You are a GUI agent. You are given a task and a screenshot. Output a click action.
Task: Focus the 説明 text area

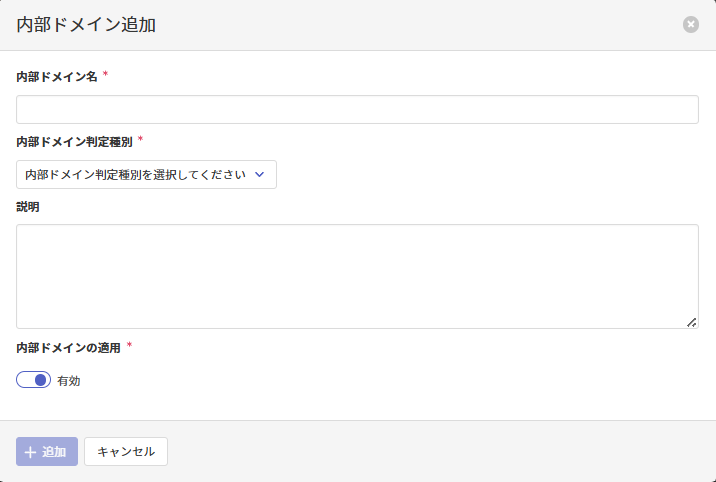click(x=357, y=276)
